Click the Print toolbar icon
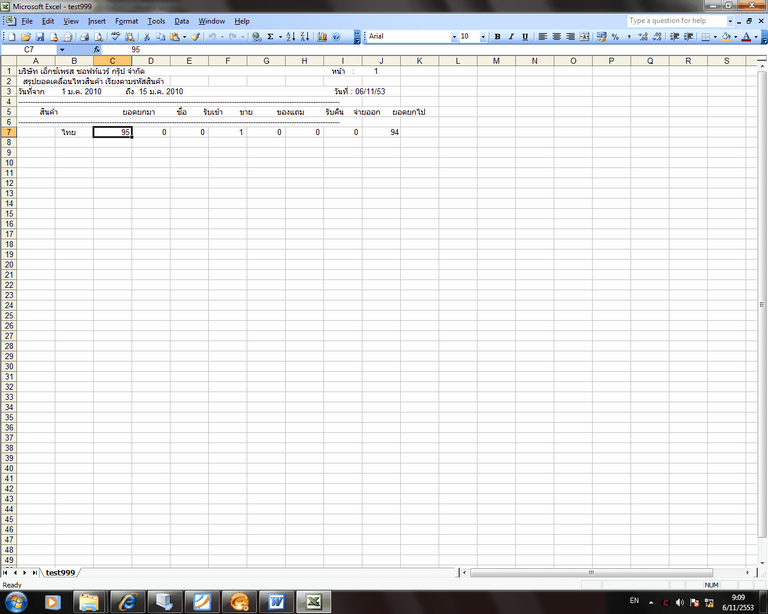 (x=84, y=37)
